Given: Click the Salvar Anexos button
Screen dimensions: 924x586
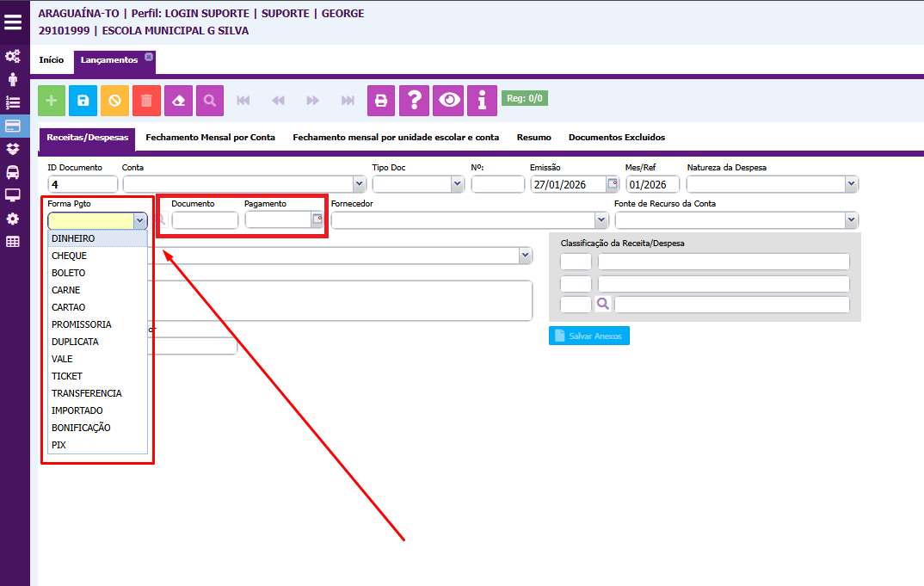Looking at the screenshot, I should tap(589, 336).
